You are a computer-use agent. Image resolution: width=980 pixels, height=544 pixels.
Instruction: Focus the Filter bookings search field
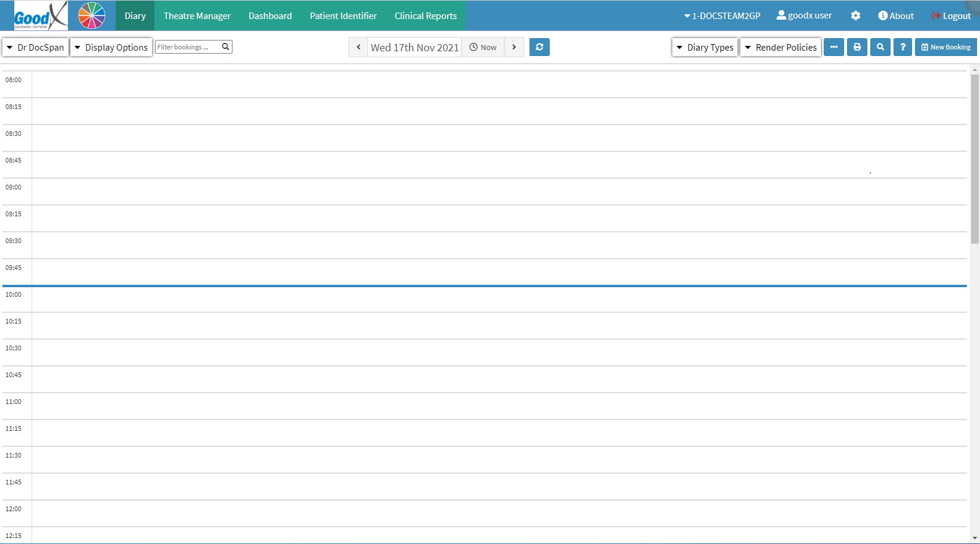pyautogui.click(x=188, y=47)
